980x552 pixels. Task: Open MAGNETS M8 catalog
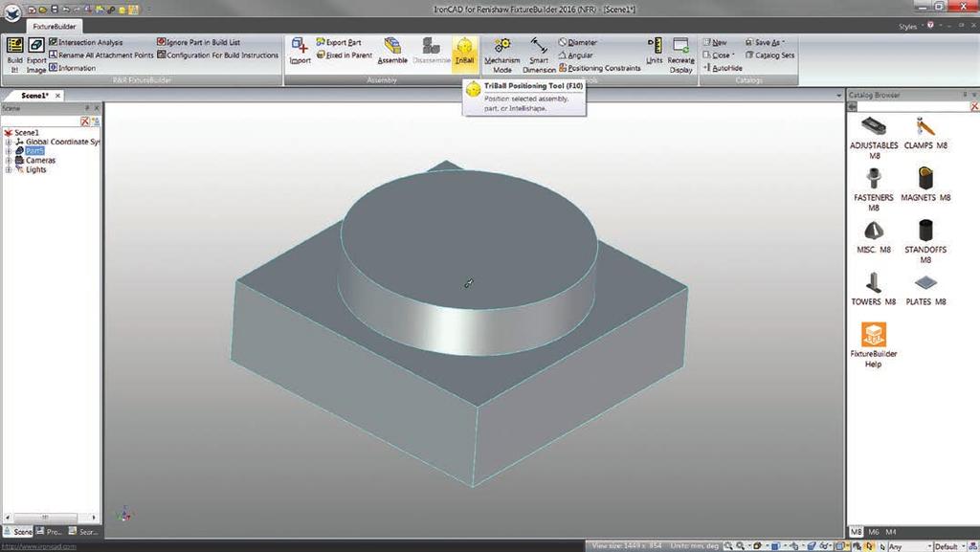tap(925, 185)
